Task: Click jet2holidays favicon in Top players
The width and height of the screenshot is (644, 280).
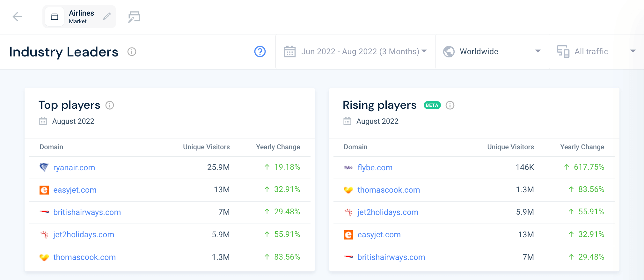Action: tap(44, 234)
